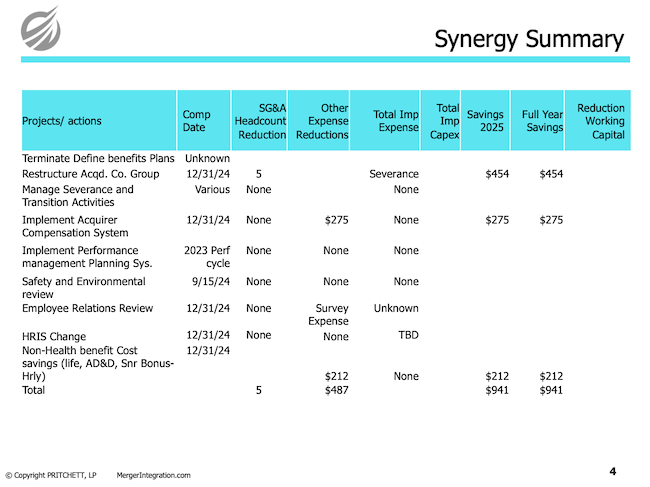Click Full Year Savings total '$941'

pos(551,390)
